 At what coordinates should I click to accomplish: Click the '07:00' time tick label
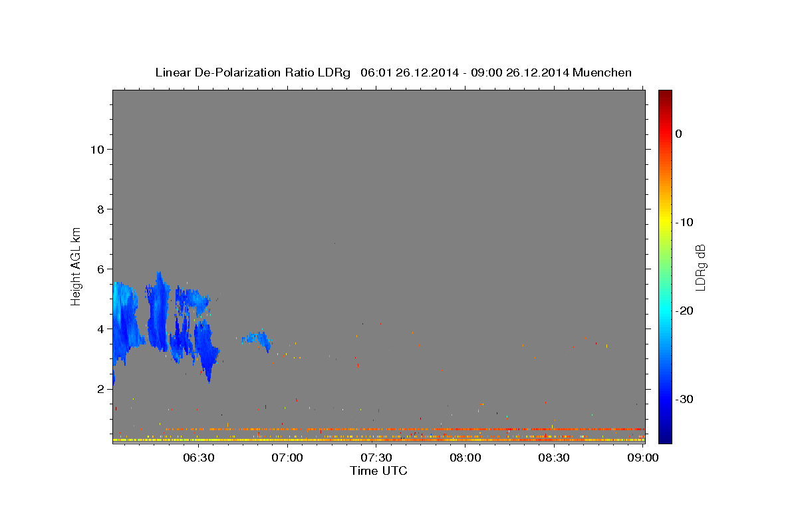pos(287,458)
